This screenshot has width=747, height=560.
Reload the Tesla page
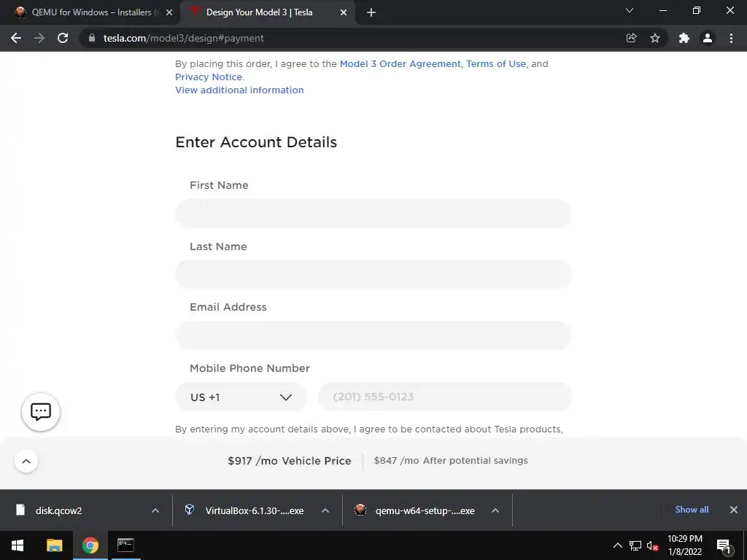tap(63, 38)
